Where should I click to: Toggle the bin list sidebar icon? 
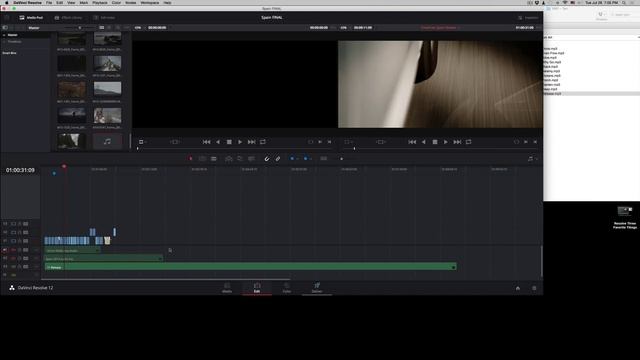coord(5,28)
